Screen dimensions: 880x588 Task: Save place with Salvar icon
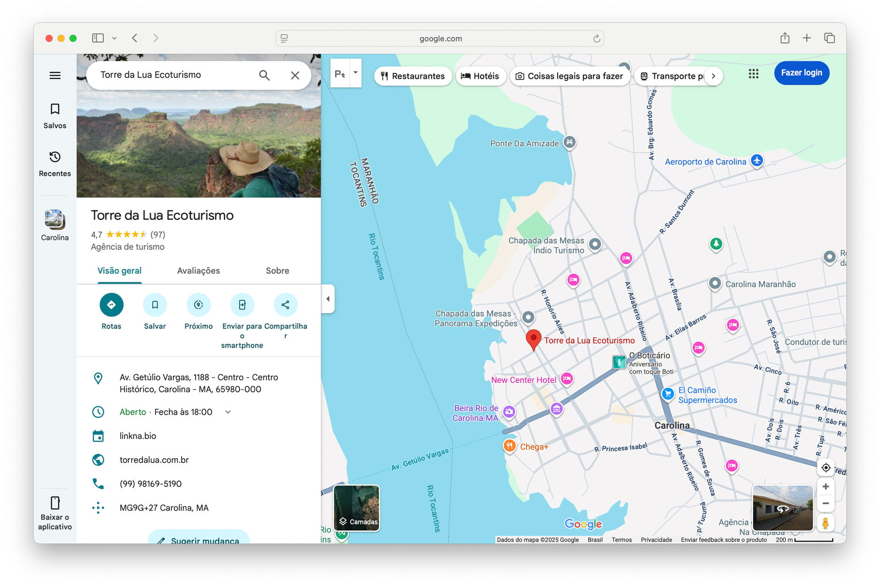[155, 305]
